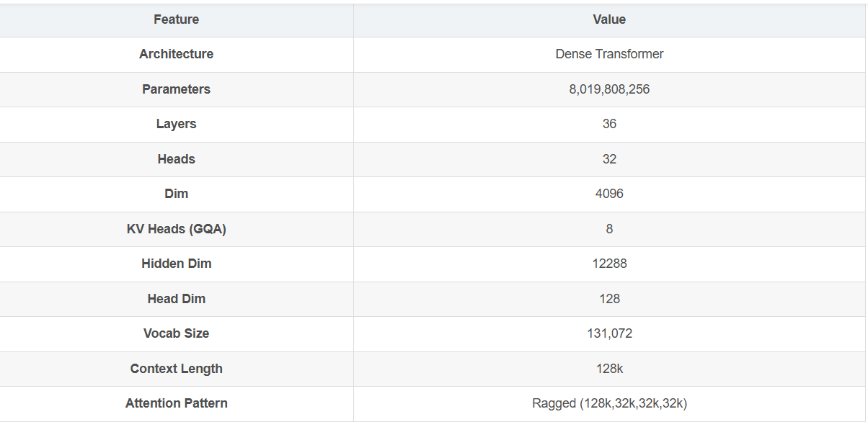Select the Layers row label
Viewport: 868px width, 422px height.
coord(176,124)
